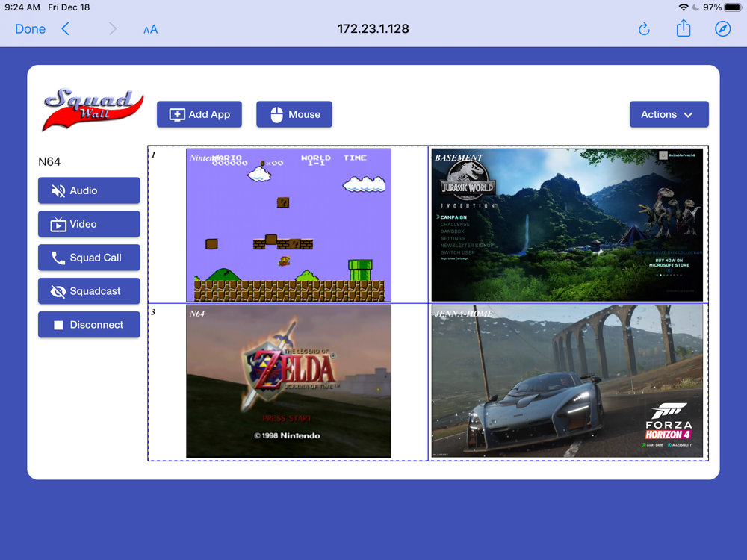Toggle the Squadcast visibility button
Viewport: 747px width, 560px height.
(89, 291)
